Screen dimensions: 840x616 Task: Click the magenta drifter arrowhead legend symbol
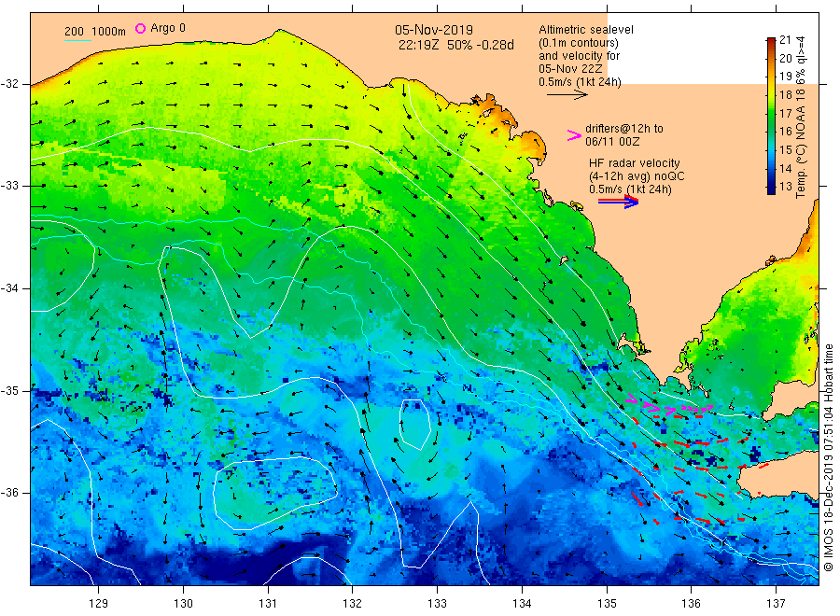[574, 135]
